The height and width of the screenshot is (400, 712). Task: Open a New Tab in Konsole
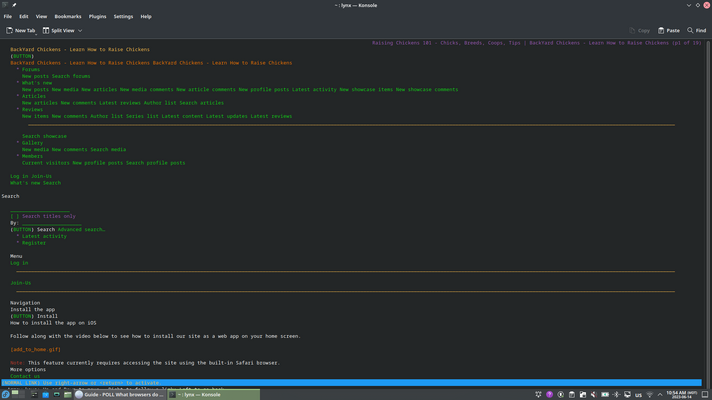[x=20, y=30]
